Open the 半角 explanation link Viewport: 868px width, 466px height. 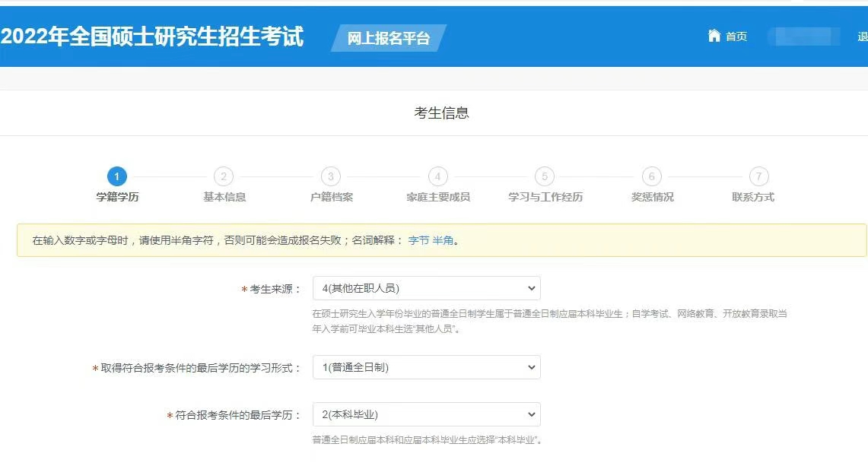tap(443, 240)
